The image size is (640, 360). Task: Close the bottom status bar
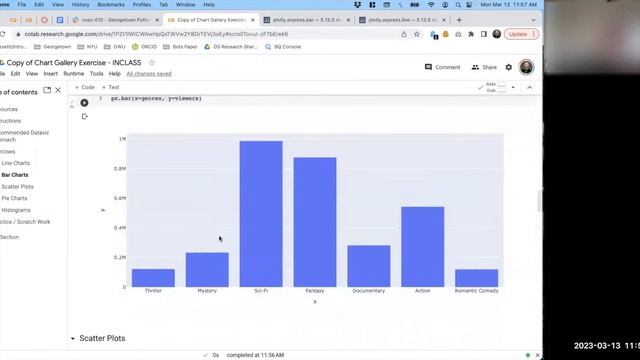(x=538, y=355)
